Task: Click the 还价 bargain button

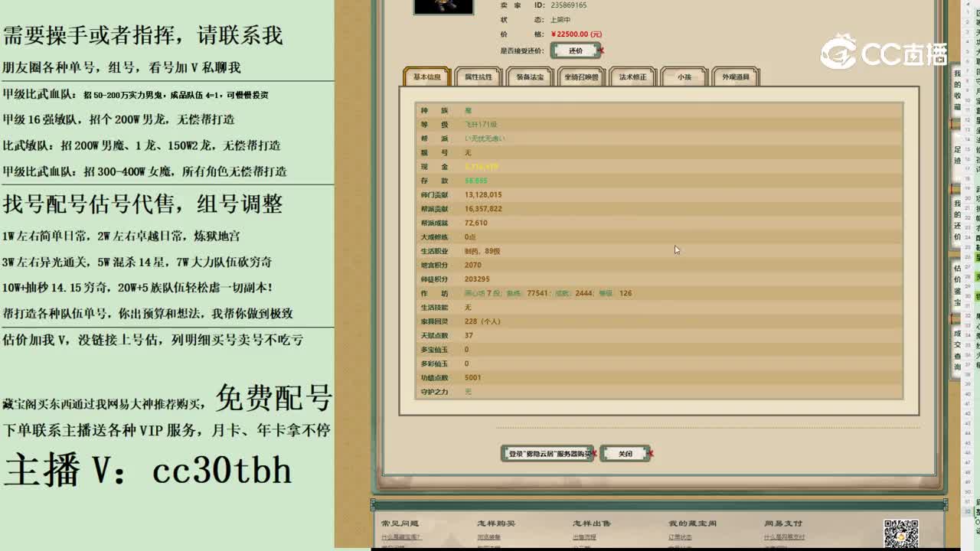Action: click(576, 51)
